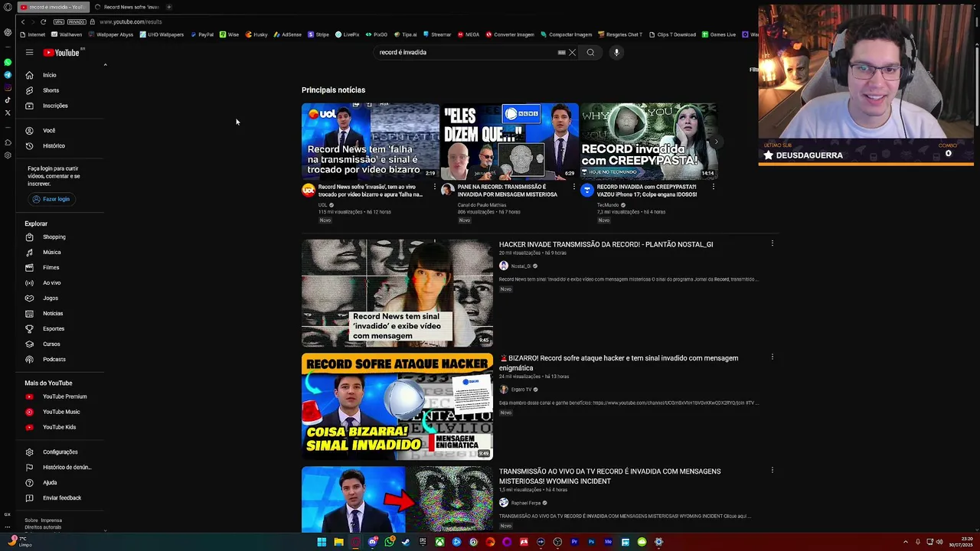Viewport: 980px width, 551px height.
Task: Open options menu for 'BIZARRO! Record sofre ataque' result
Action: [772, 357]
